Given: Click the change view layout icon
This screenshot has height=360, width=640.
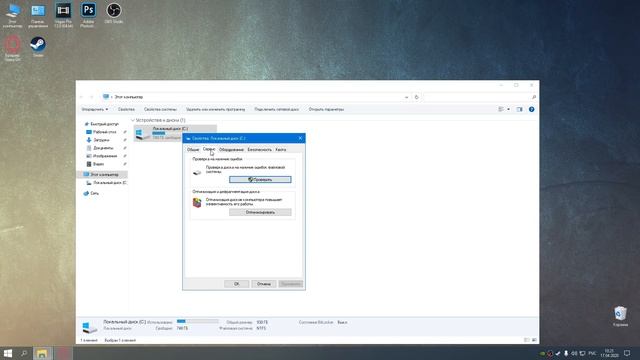Looking at the screenshot, I should tap(501, 109).
